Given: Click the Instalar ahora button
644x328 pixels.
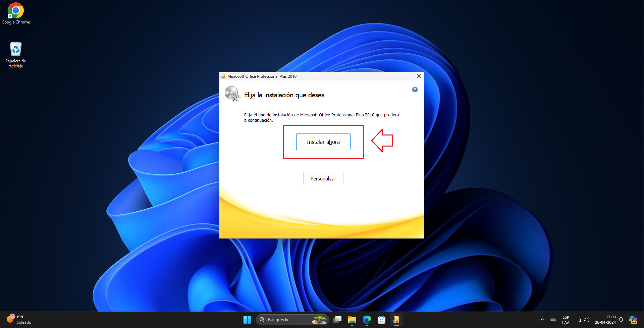Looking at the screenshot, I should [323, 142].
